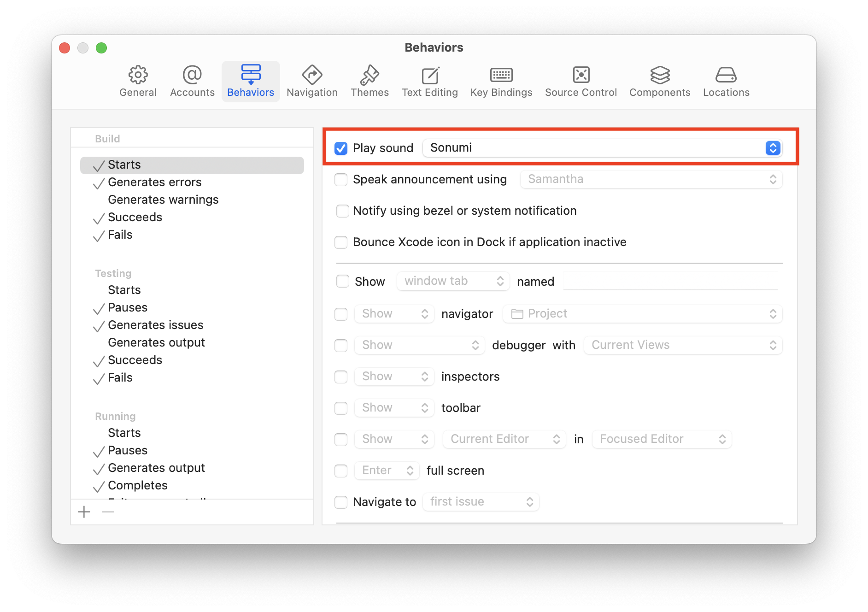Enable Notify using bezel or system notification
Screen dimensions: 868x612
tap(343, 211)
